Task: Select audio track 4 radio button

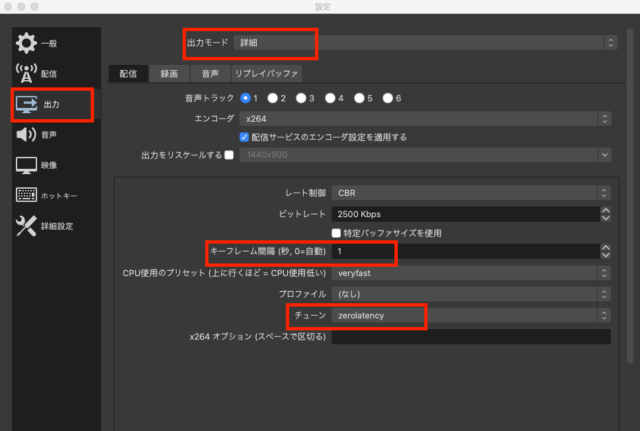Action: (330, 98)
